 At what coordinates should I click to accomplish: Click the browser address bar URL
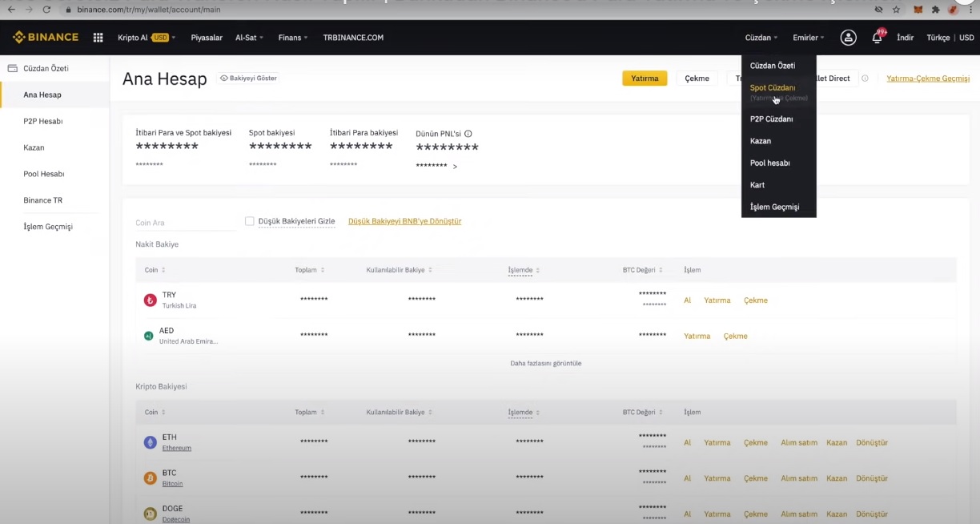[x=149, y=10]
